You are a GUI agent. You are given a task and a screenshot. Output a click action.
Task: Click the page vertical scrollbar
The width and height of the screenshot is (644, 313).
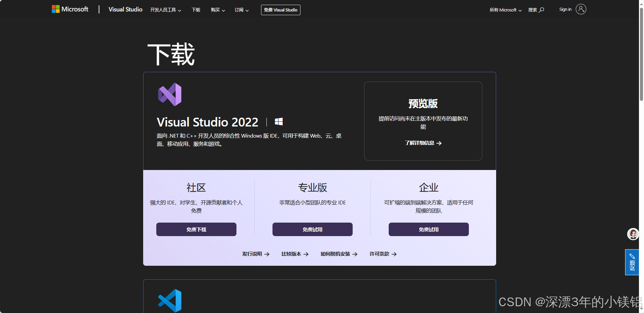coord(641,54)
